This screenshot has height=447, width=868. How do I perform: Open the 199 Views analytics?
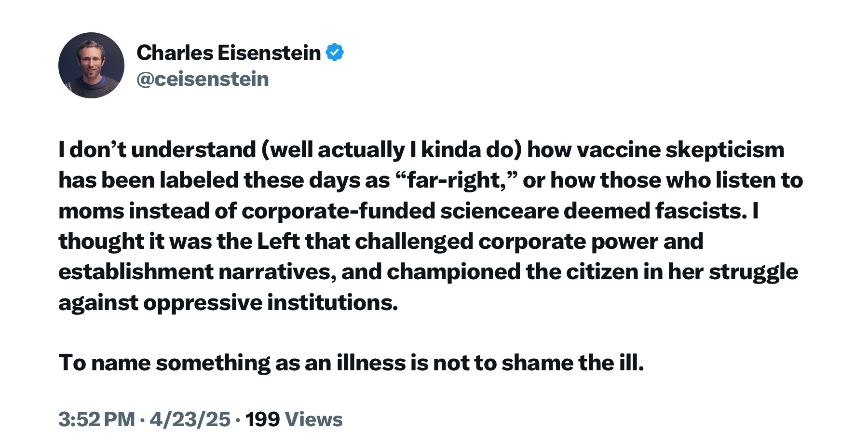point(294,419)
